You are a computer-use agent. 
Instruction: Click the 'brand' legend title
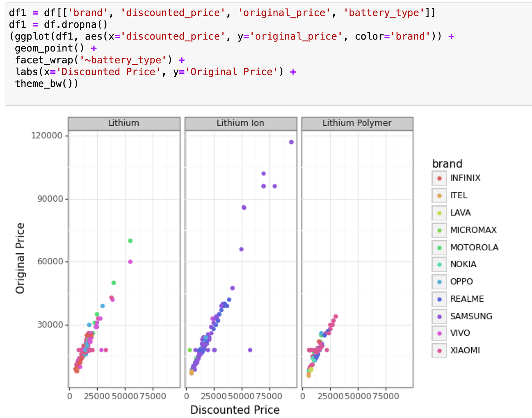point(447,164)
